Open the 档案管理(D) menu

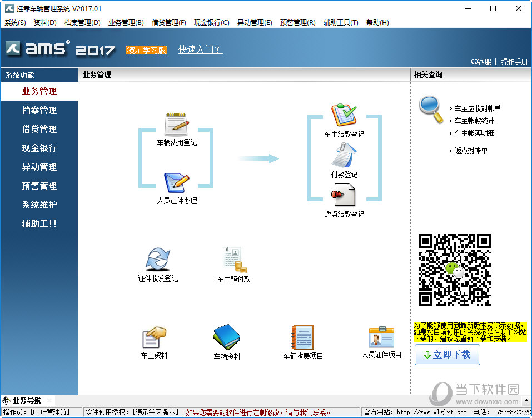[x=82, y=23]
